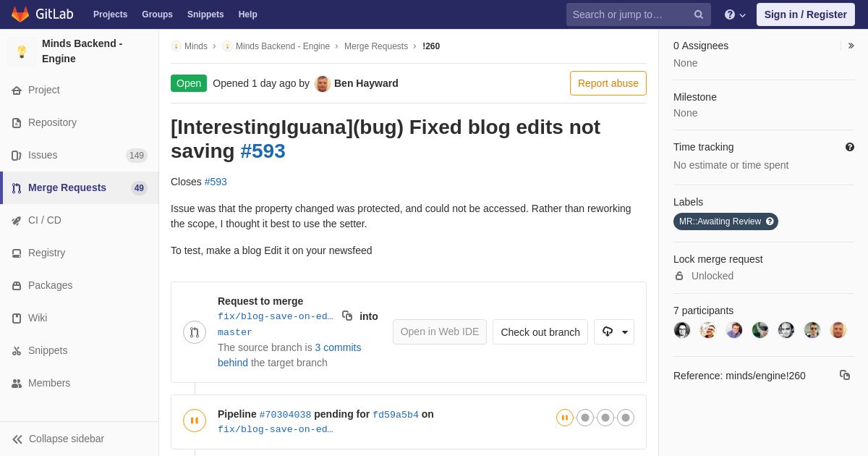Open the Help dropdown in the top bar
This screenshot has height=456, width=868.
click(x=735, y=14)
